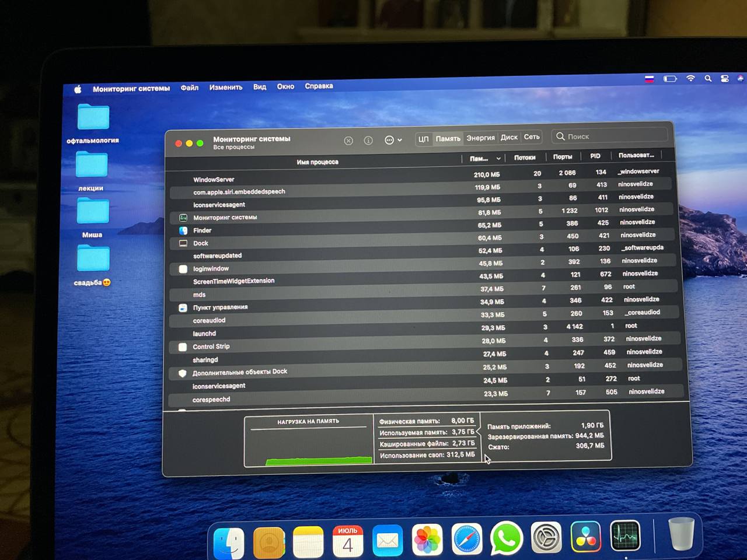747x560 pixels.
Task: Open DaVinci Resolve from the Dock
Action: [x=585, y=536]
